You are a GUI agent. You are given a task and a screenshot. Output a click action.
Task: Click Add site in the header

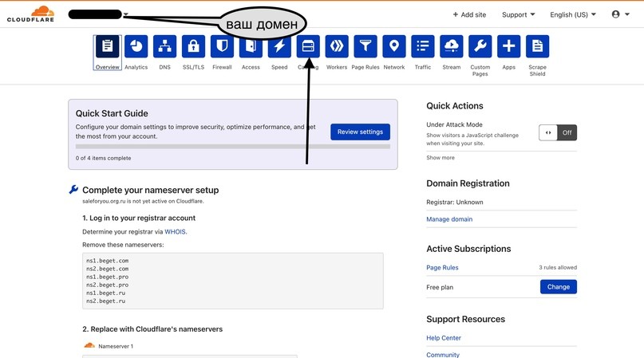pyautogui.click(x=469, y=15)
